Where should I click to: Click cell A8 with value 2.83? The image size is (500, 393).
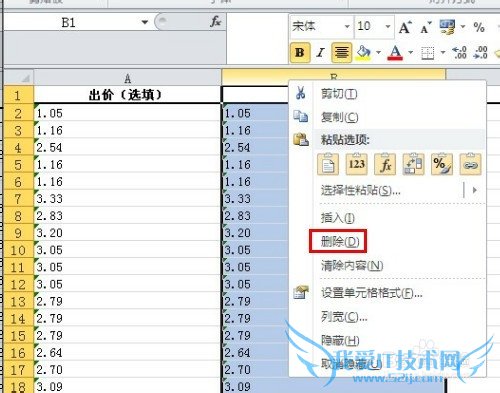point(127,216)
